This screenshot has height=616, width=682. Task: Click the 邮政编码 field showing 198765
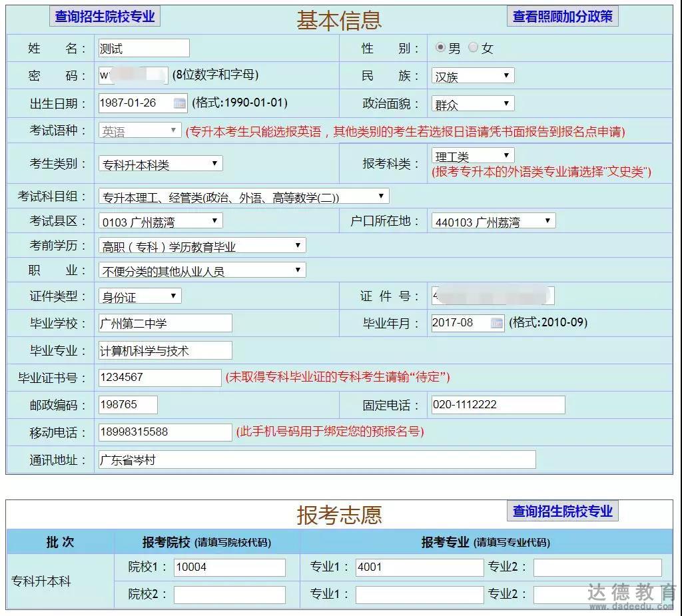128,405
